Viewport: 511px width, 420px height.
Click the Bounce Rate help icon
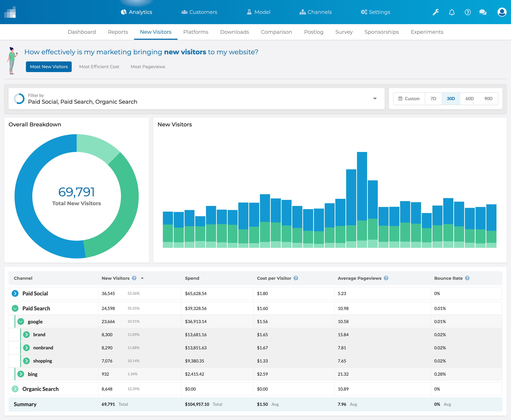coord(467,278)
